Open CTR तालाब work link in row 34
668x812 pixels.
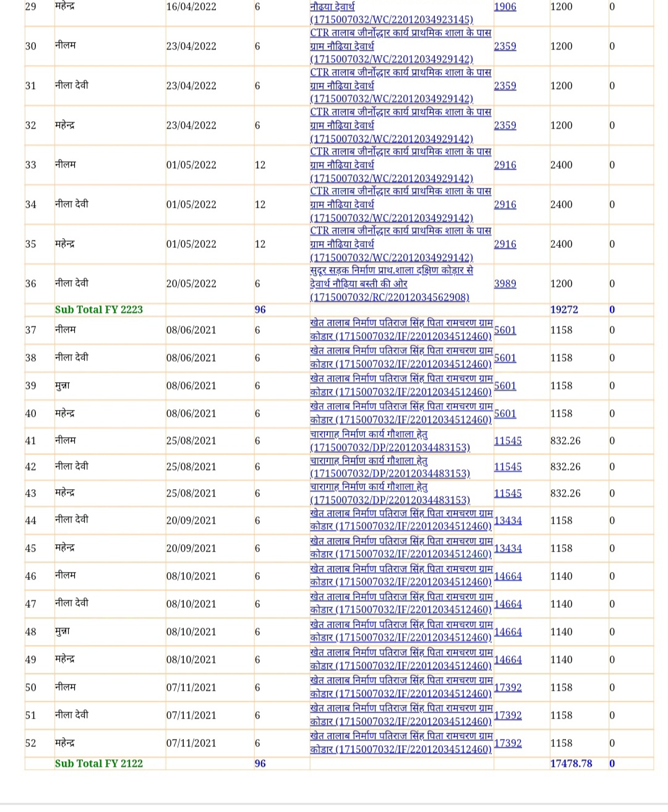(400, 204)
